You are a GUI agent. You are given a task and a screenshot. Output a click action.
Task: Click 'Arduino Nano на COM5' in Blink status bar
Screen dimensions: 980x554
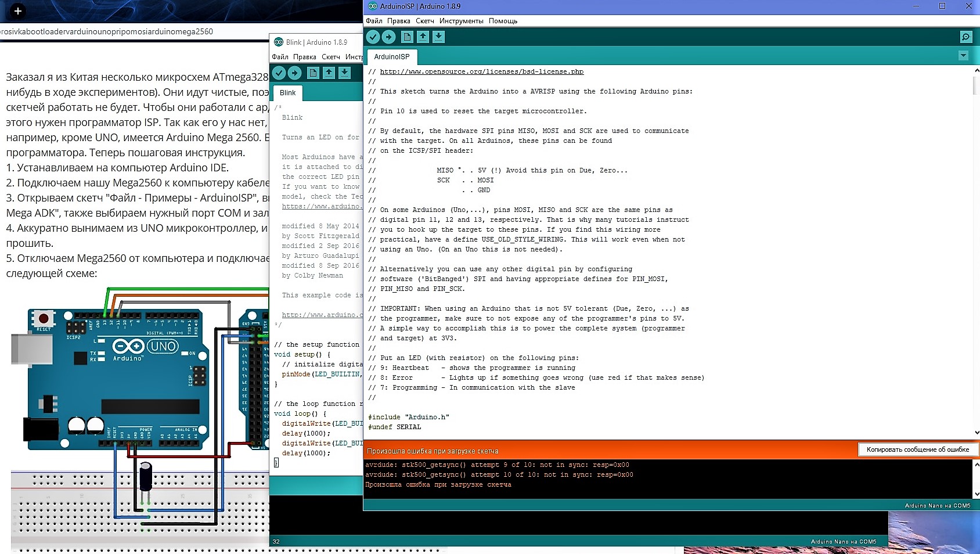[844, 542]
